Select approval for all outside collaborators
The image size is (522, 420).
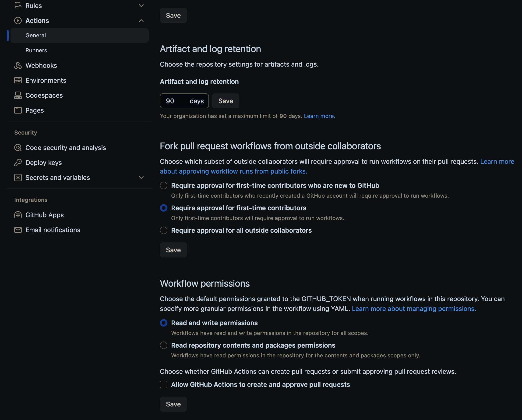164,230
